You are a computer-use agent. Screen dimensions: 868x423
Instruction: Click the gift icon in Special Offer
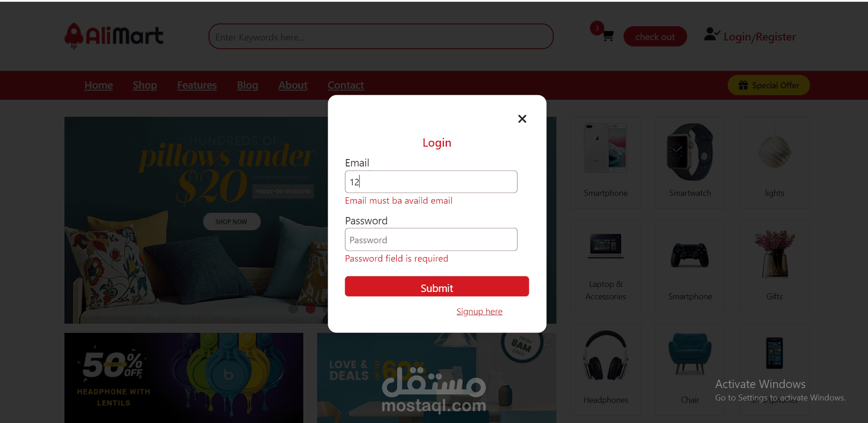point(743,85)
